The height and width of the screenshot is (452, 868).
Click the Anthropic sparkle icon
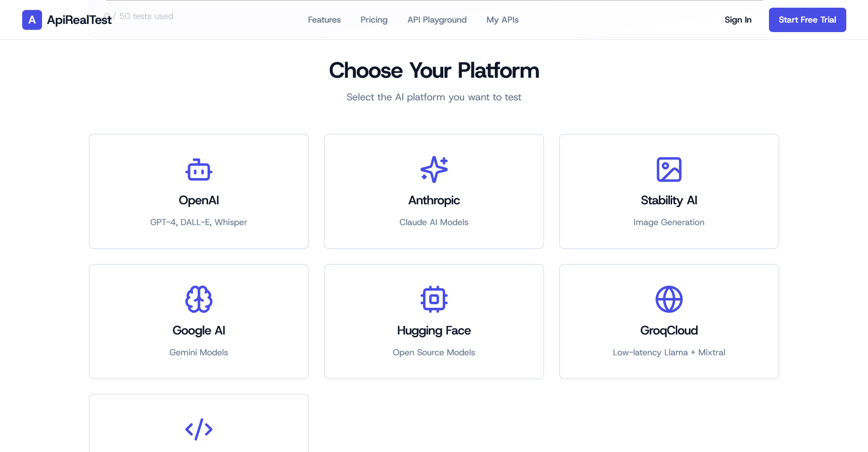434,169
